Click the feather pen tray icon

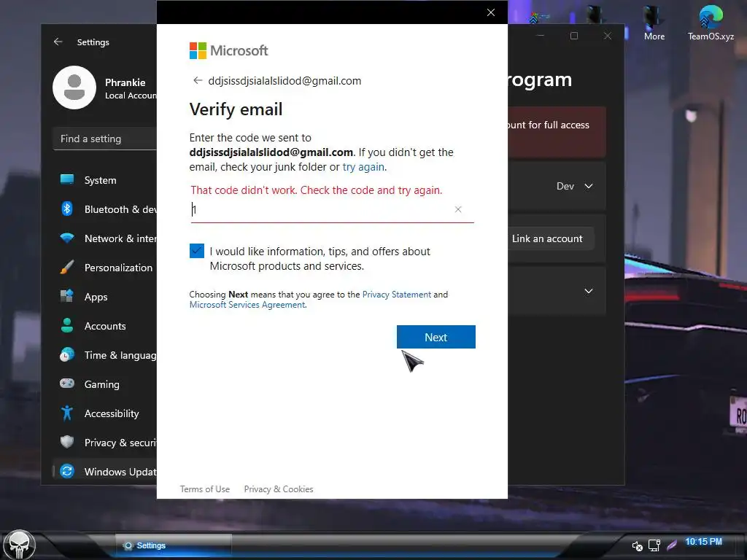click(672, 545)
